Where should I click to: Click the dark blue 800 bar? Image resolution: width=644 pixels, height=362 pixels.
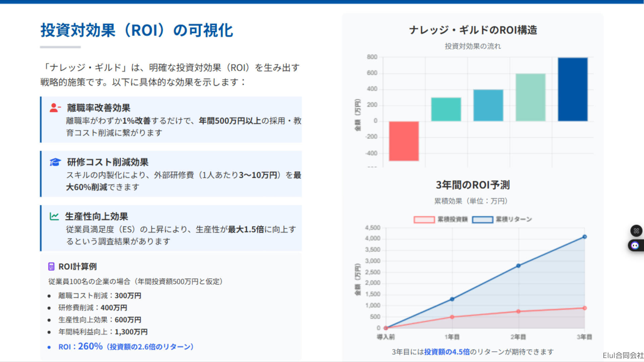573,89
